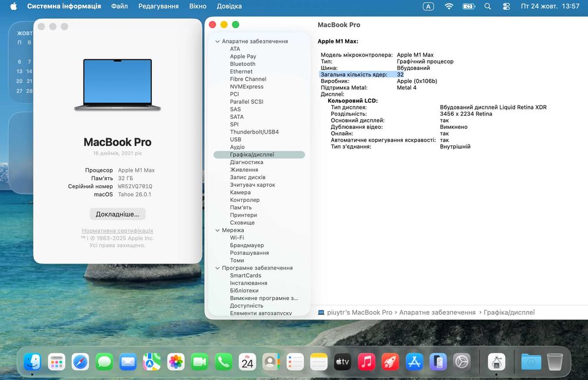Click "piuytr's MacBook Pro" in path bar
This screenshot has width=588, height=380.
coord(359,312)
